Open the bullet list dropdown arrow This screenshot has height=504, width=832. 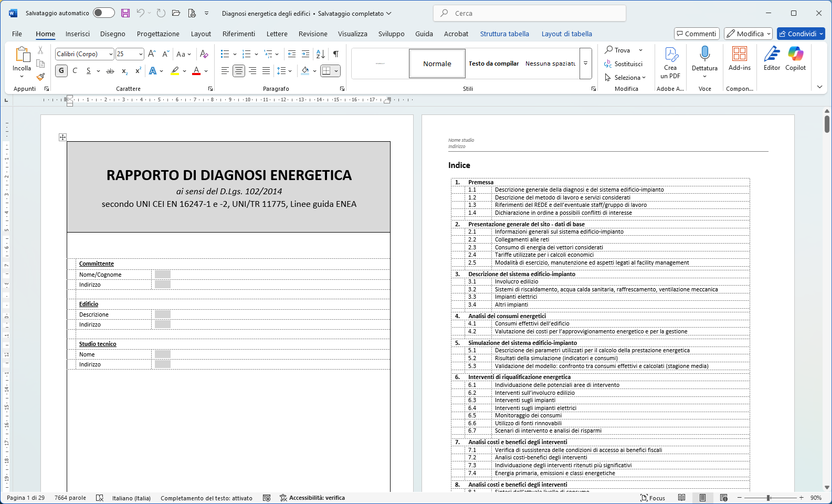coord(235,54)
